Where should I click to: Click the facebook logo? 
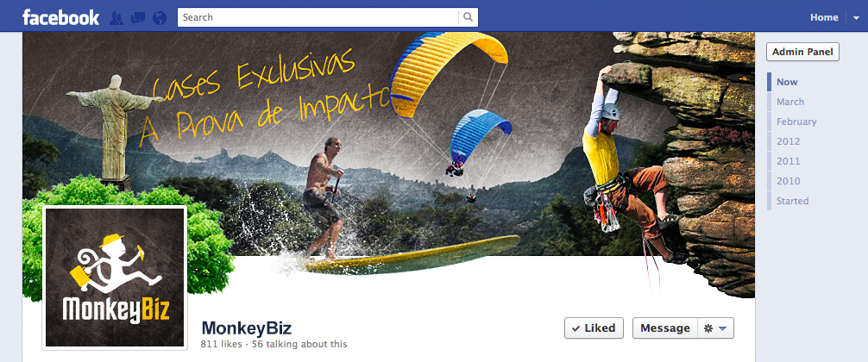pyautogui.click(x=61, y=17)
